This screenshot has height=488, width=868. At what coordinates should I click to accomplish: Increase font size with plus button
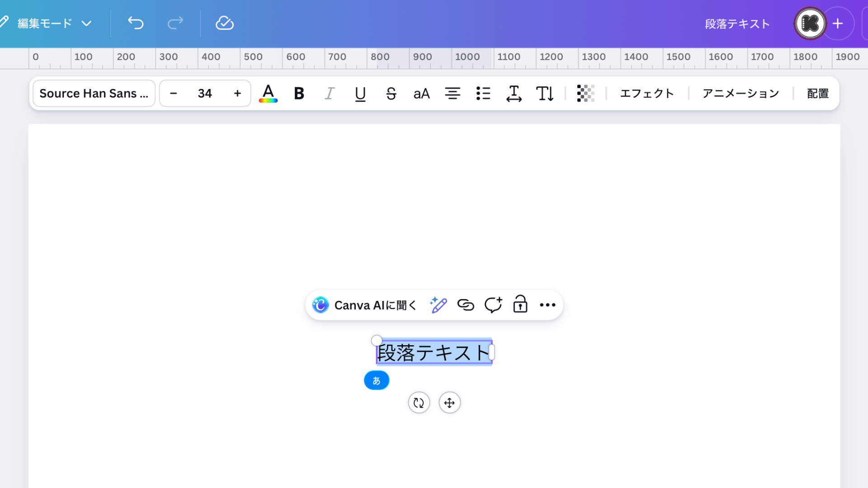click(x=237, y=94)
